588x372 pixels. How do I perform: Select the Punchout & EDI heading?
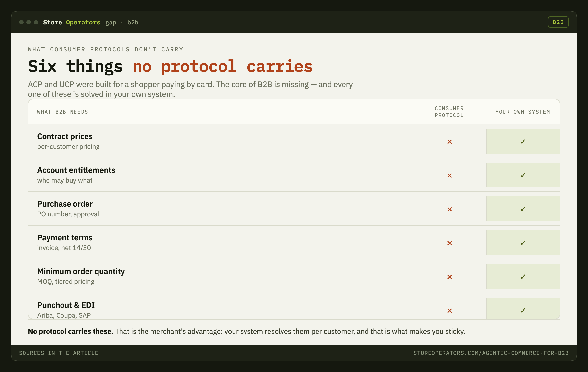(66, 305)
